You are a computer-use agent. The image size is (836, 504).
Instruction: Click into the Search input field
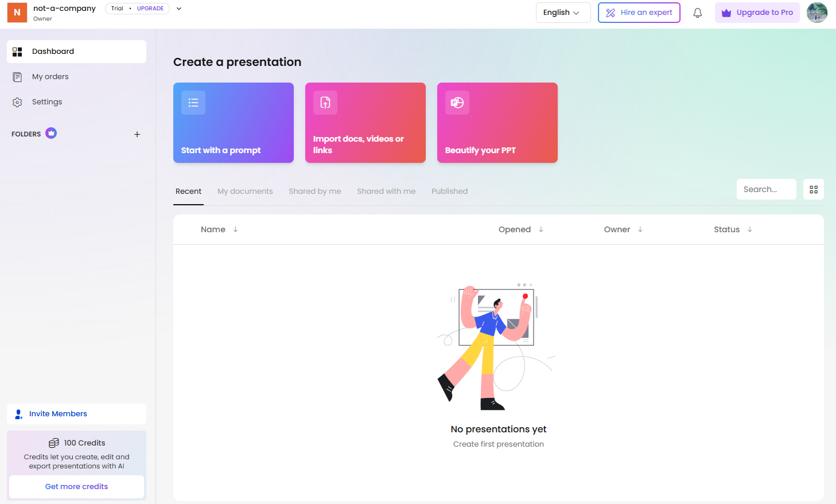[765, 189]
